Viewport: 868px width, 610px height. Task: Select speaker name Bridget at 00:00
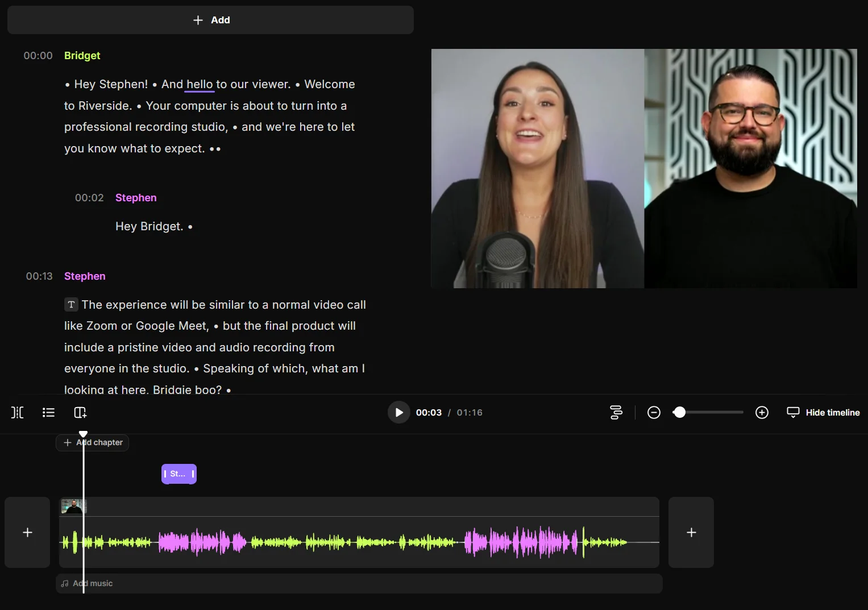coord(82,55)
